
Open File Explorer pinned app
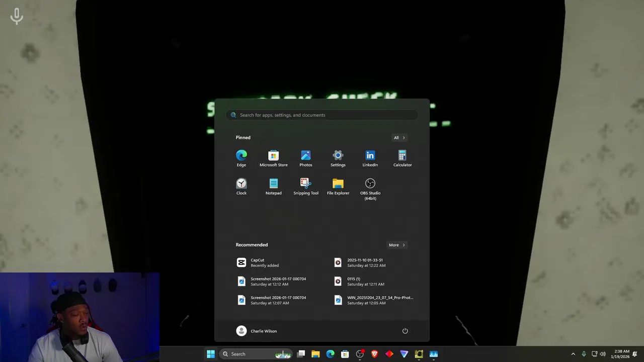click(338, 187)
